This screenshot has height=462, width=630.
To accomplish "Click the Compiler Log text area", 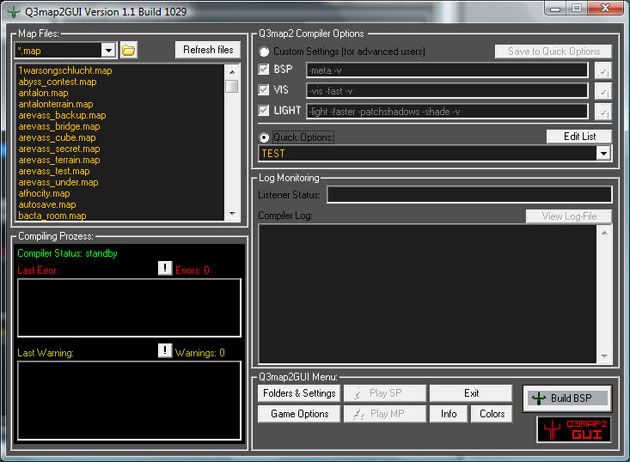I will pyautogui.click(x=427, y=294).
